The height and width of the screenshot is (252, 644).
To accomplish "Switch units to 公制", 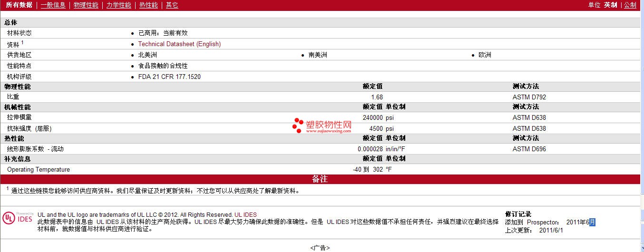I will 630,5.
